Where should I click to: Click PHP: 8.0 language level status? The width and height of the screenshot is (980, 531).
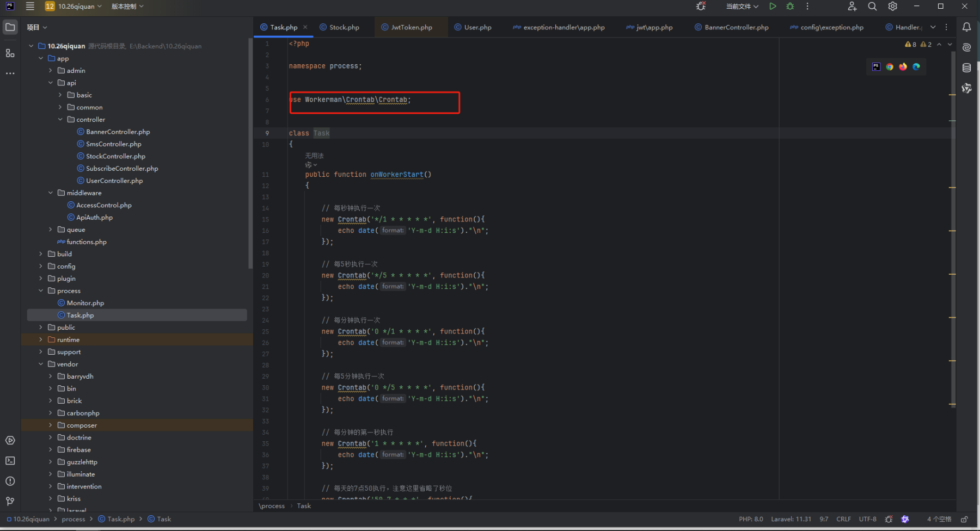click(751, 520)
